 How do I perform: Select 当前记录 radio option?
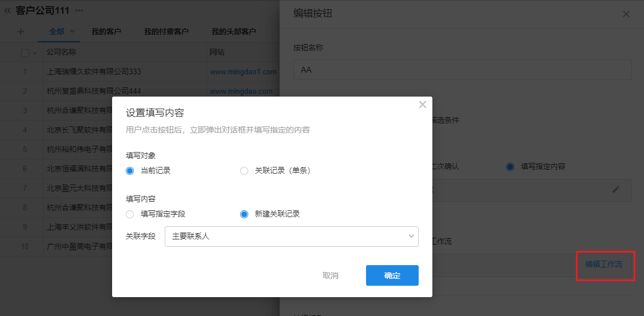[x=130, y=171]
